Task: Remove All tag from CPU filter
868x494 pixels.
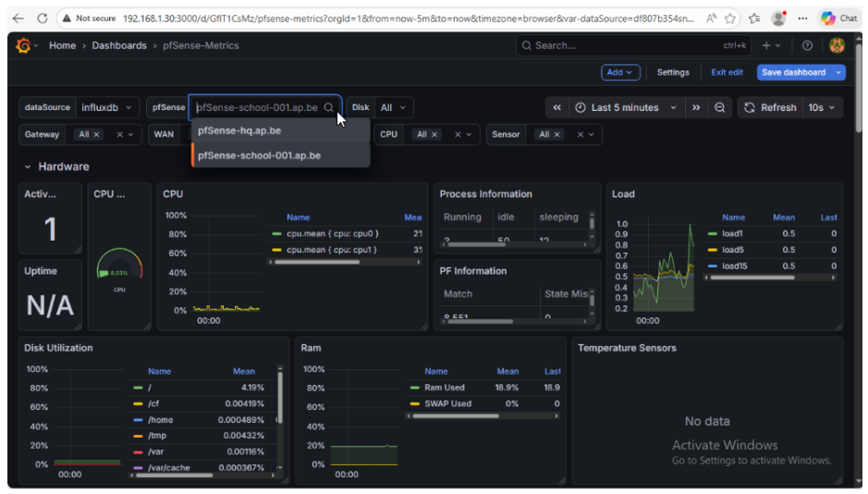Action: pos(434,134)
